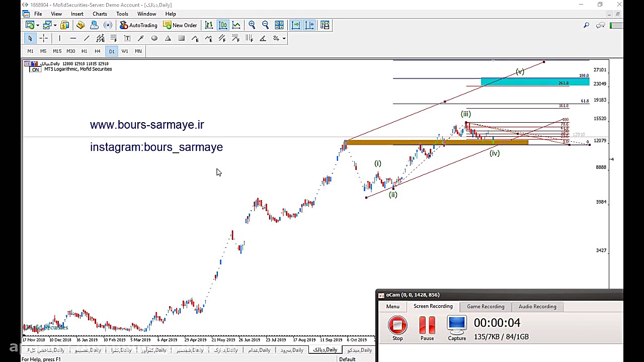Select the crosshair tool
The height and width of the screenshot is (362, 644).
click(x=44, y=38)
